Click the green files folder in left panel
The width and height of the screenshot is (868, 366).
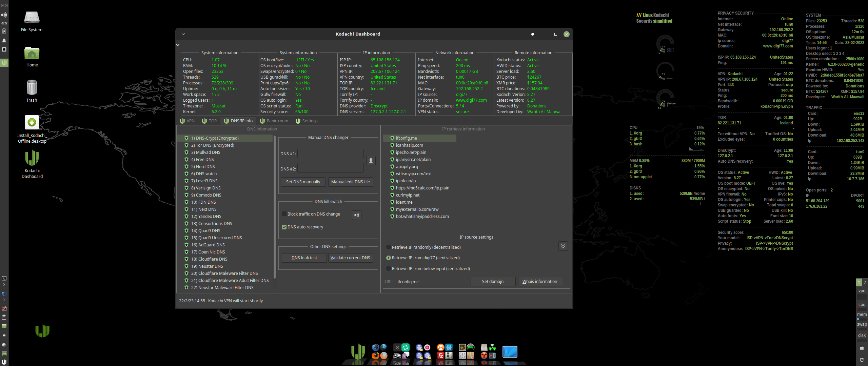4,326
